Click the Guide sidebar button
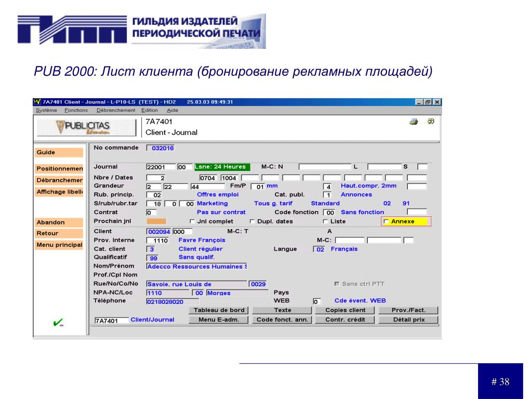This screenshot has width=532, height=399. [x=59, y=152]
